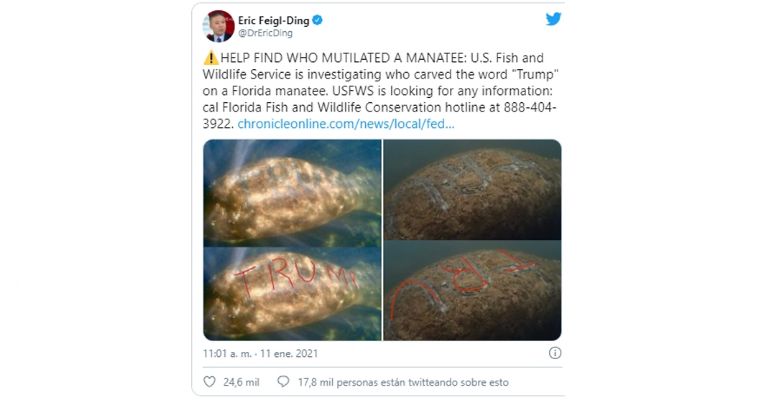Click the blue verified badge
The width and height of the screenshot is (768, 400).
317,21
